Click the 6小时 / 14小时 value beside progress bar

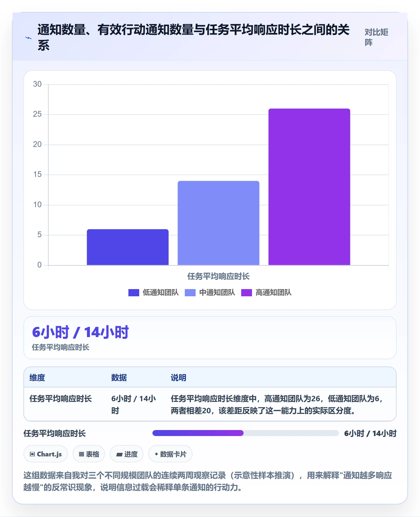(x=370, y=433)
